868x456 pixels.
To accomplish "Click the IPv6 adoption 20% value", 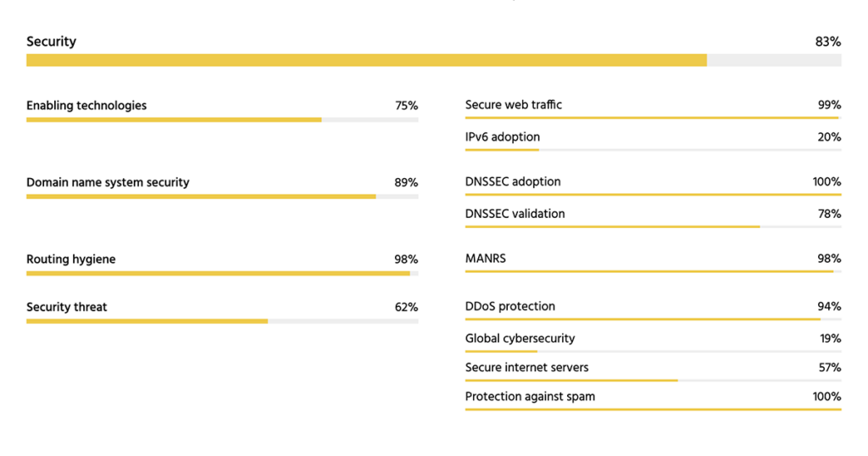I will coord(829,137).
